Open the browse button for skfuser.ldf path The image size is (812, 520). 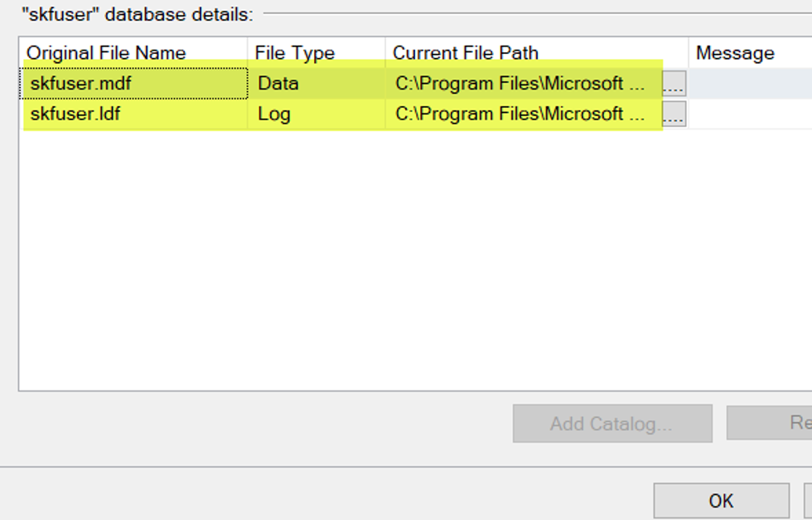click(x=674, y=114)
